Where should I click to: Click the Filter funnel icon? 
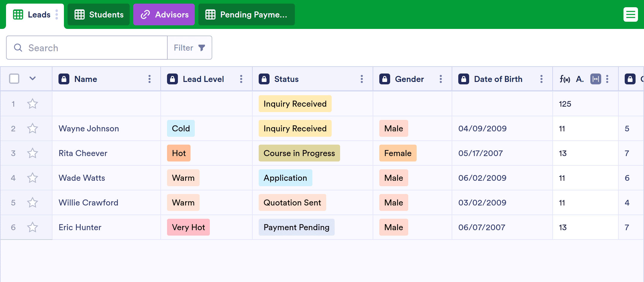click(x=202, y=48)
